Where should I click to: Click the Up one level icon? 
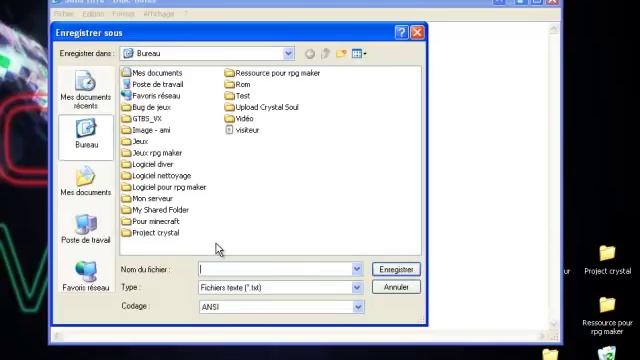[325, 53]
